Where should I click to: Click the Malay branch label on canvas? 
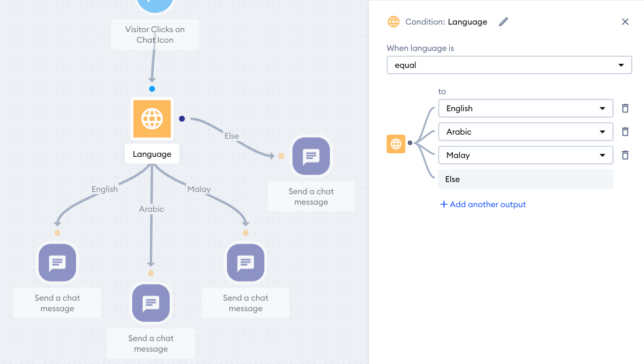click(x=199, y=189)
